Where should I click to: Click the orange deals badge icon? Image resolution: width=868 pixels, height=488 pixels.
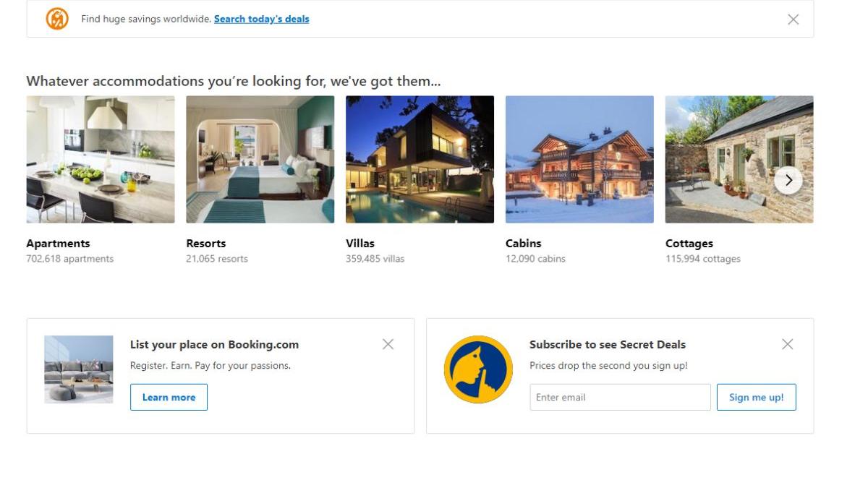tap(57, 19)
